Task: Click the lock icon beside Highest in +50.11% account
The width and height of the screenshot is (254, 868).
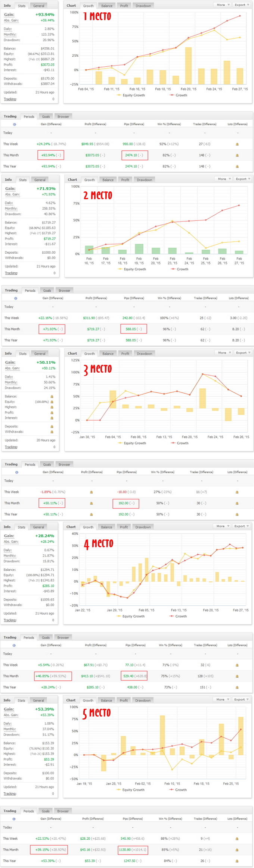Action: (52, 407)
